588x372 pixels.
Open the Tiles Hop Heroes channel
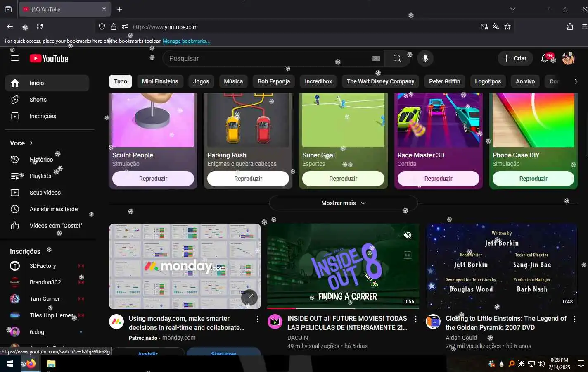click(47, 315)
